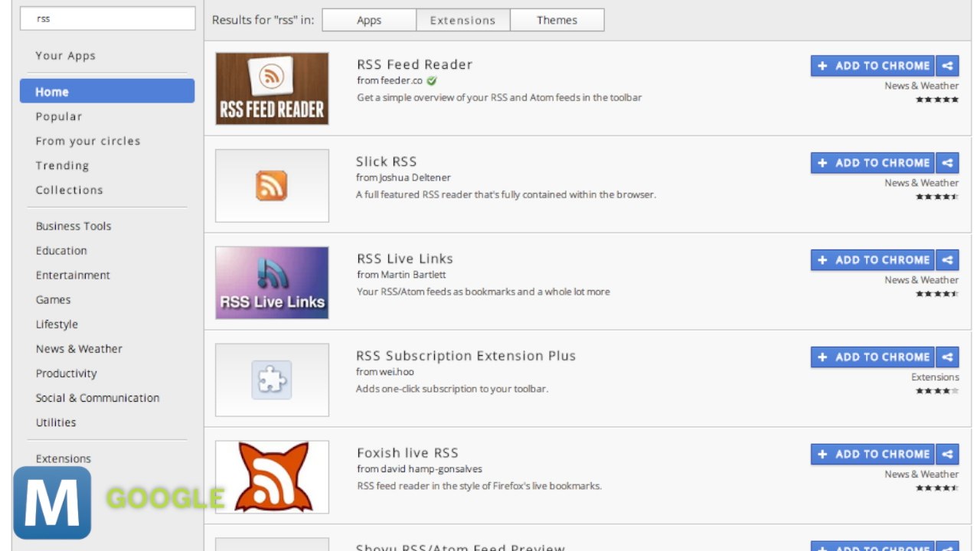Click star rating for RSS Subscription Extension Plus
This screenshot has width=980, height=551.
937,391
